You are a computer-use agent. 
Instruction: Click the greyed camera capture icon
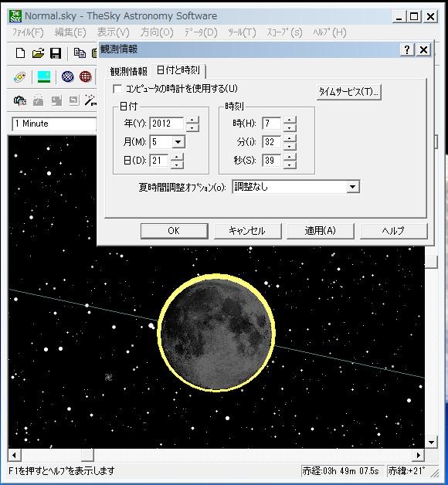pos(38,101)
